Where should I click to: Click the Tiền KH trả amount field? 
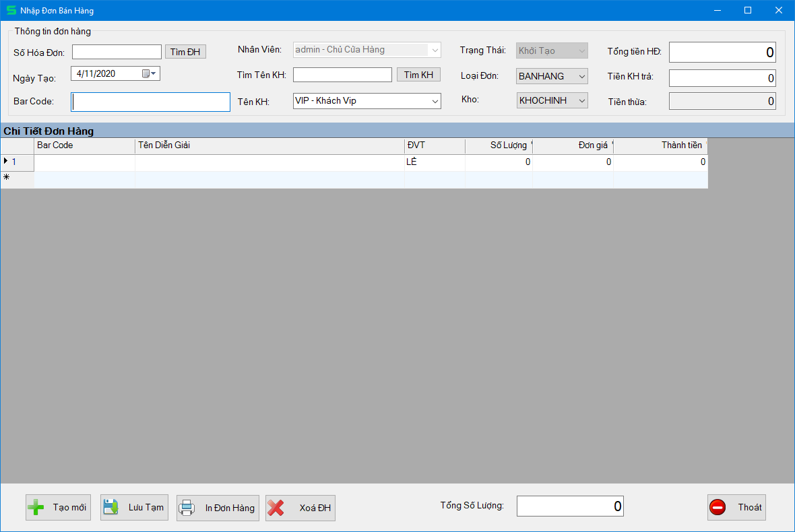722,78
